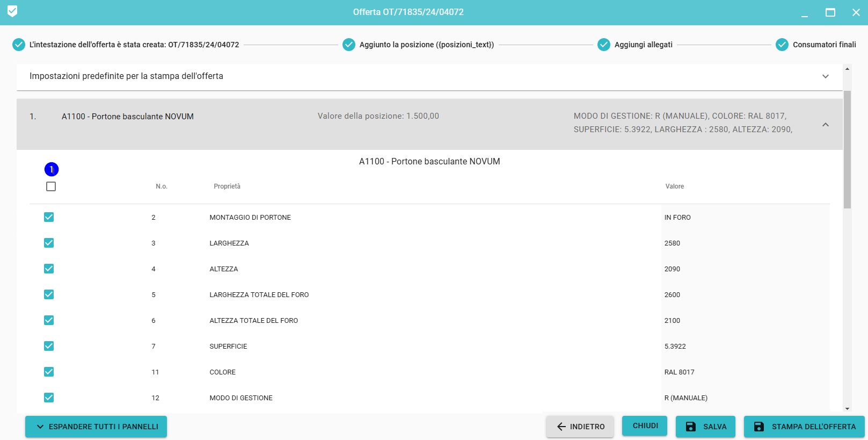The width and height of the screenshot is (868, 440).
Task: Click the vertical scrollbar thumb
Action: click(847, 149)
